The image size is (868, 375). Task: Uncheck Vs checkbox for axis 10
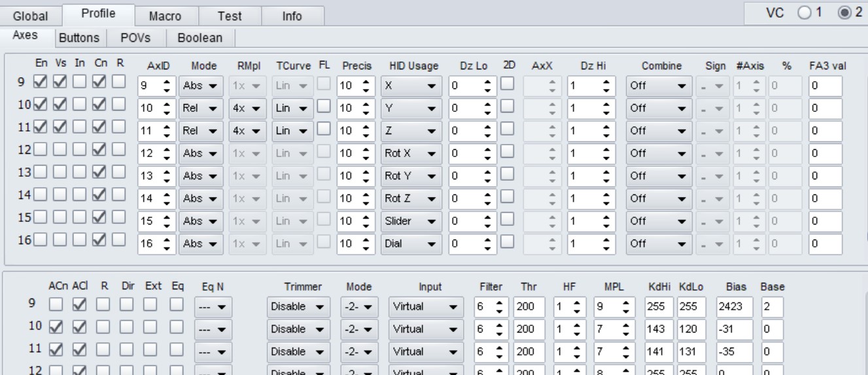click(x=60, y=103)
